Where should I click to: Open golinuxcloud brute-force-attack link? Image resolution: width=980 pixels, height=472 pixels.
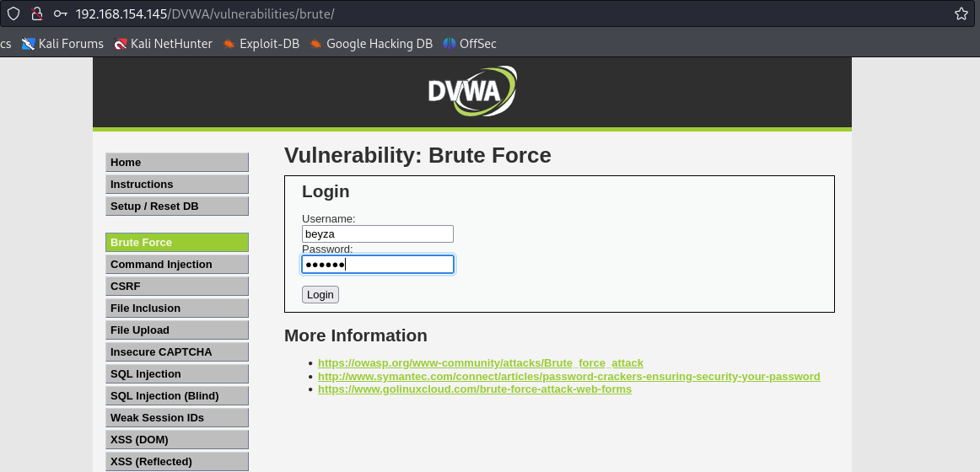[x=474, y=389]
